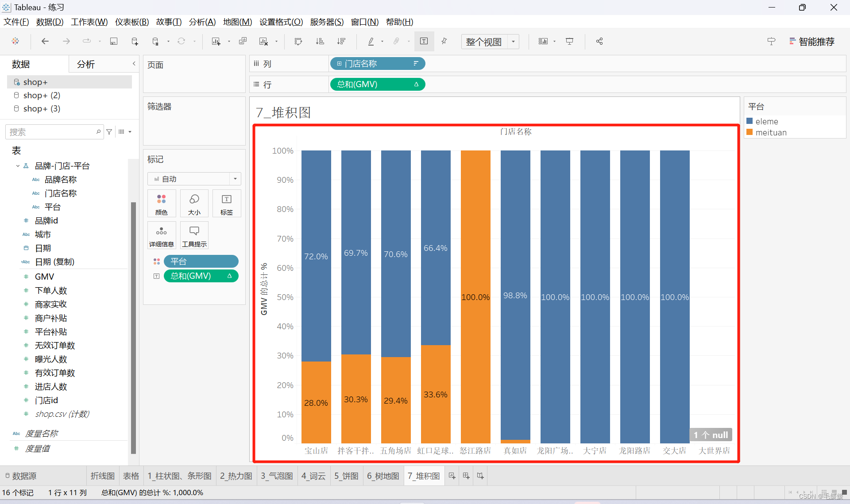850x504 pixels.
Task: Click the redo forward arrow
Action: click(66, 41)
